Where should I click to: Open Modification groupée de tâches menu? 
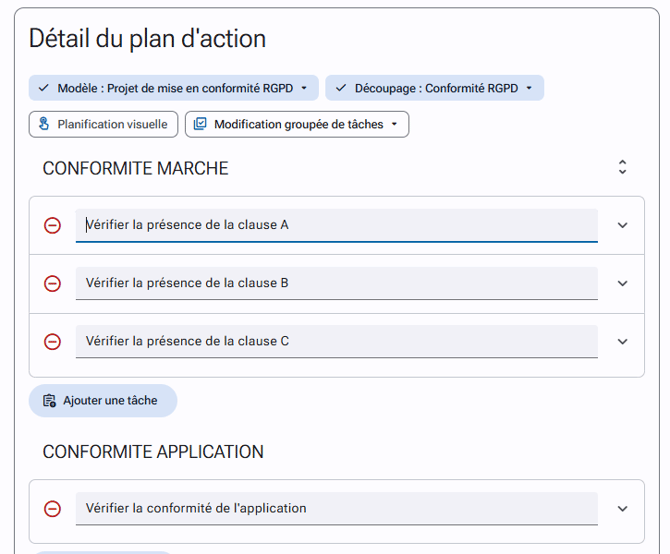click(297, 124)
